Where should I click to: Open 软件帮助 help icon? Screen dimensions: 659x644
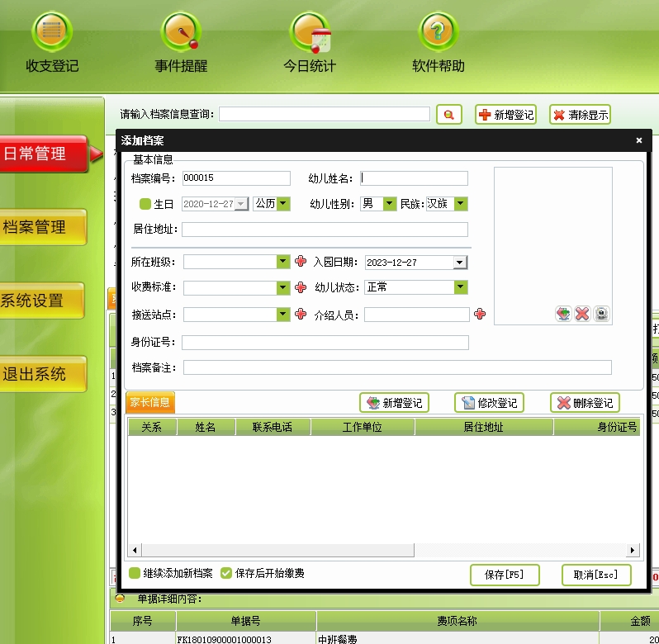(x=439, y=33)
